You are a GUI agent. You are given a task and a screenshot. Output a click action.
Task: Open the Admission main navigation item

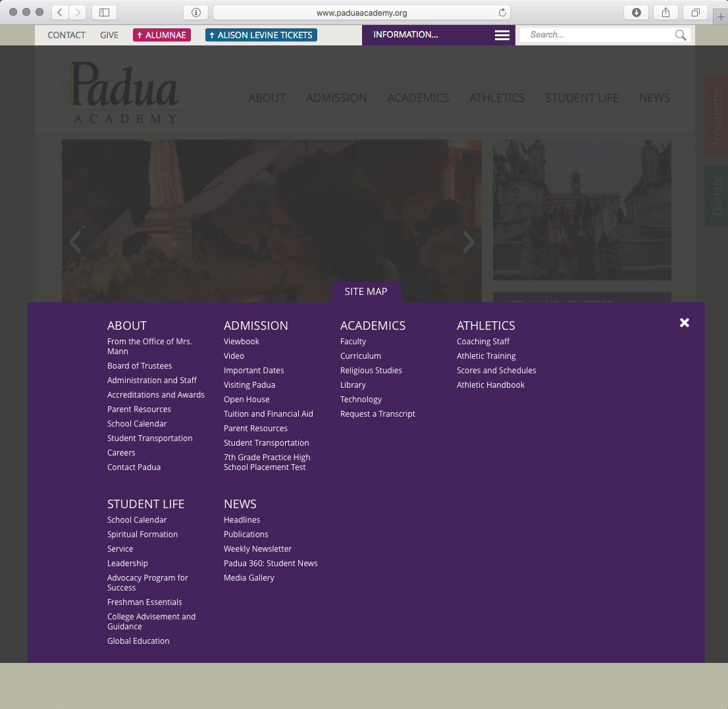(x=336, y=98)
